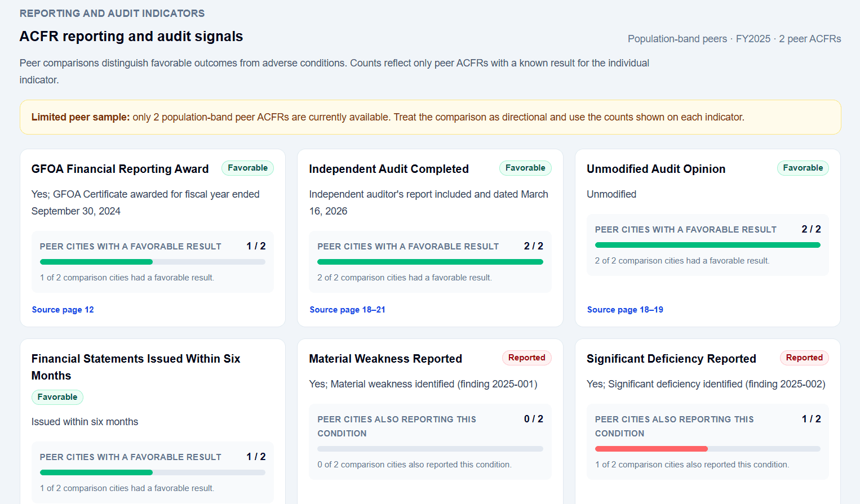Open Source page 12 link
Viewport: 860px width, 504px height.
[x=63, y=310]
